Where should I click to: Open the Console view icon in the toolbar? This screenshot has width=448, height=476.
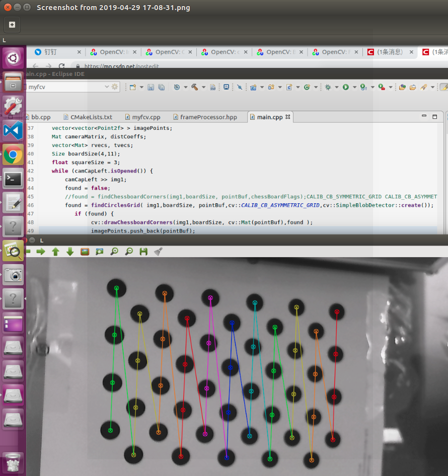[x=226, y=87]
